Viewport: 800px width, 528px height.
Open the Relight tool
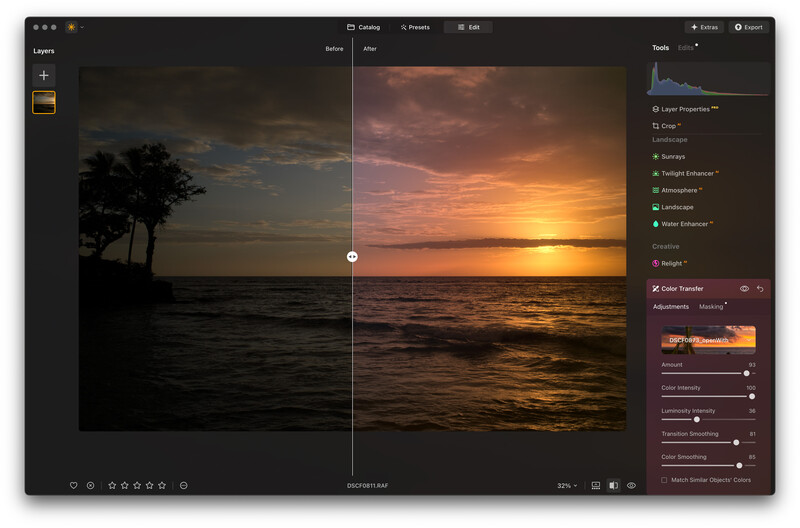[x=669, y=264]
